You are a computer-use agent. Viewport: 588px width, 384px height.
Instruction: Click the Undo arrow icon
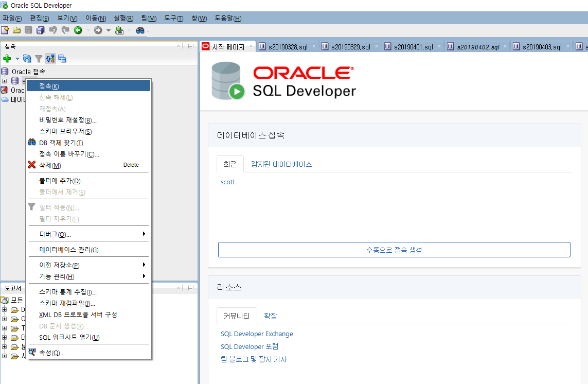tap(53, 30)
